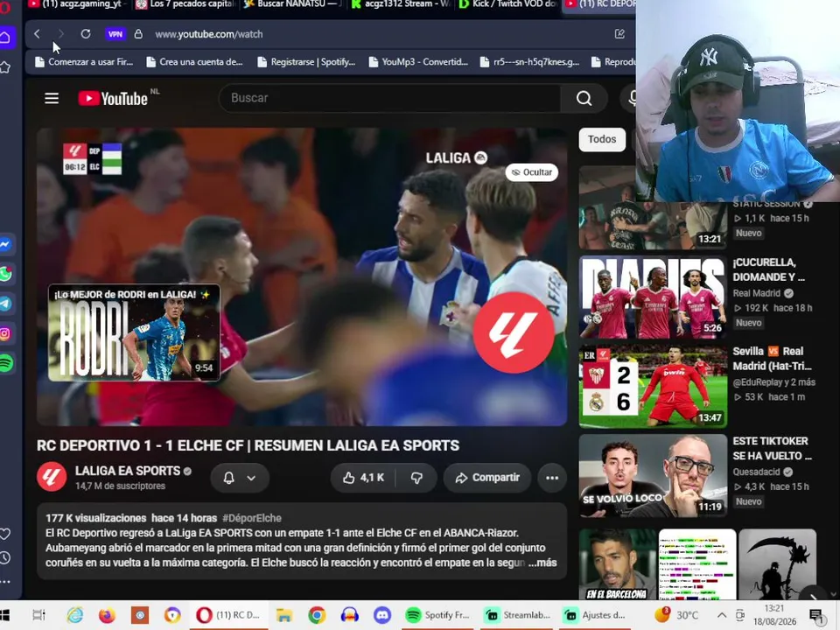Image resolution: width=840 pixels, height=630 pixels.
Task: Open Opera sidebar bookmarks star icon
Action: [5, 67]
